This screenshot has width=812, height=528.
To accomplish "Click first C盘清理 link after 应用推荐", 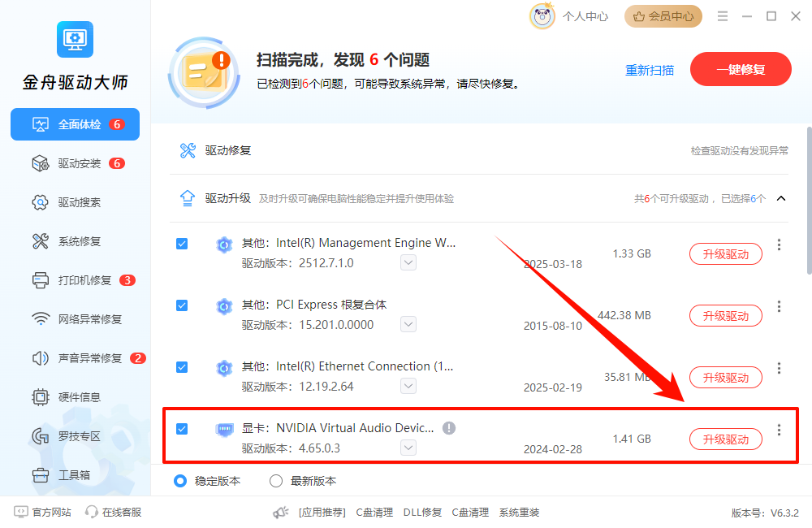I will (374, 513).
